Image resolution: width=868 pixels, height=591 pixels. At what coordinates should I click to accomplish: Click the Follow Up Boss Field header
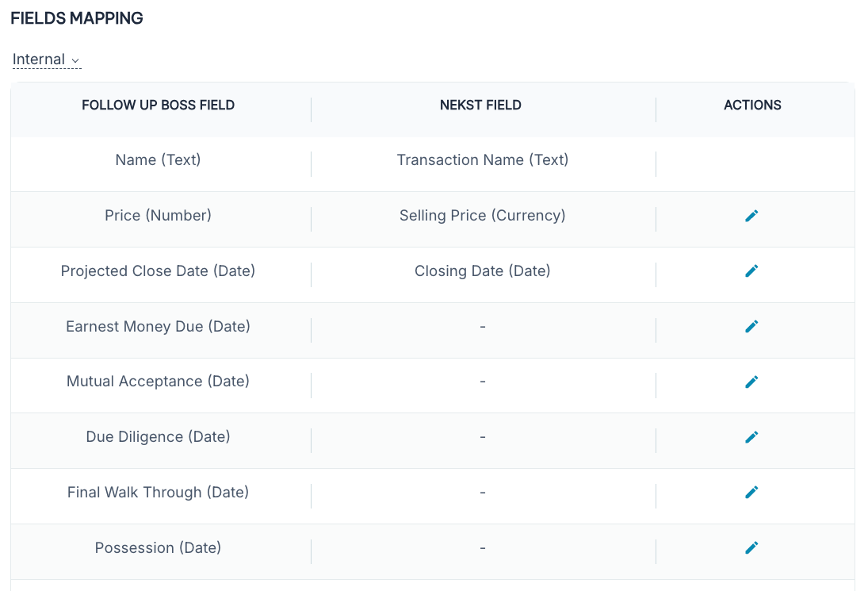pos(158,105)
